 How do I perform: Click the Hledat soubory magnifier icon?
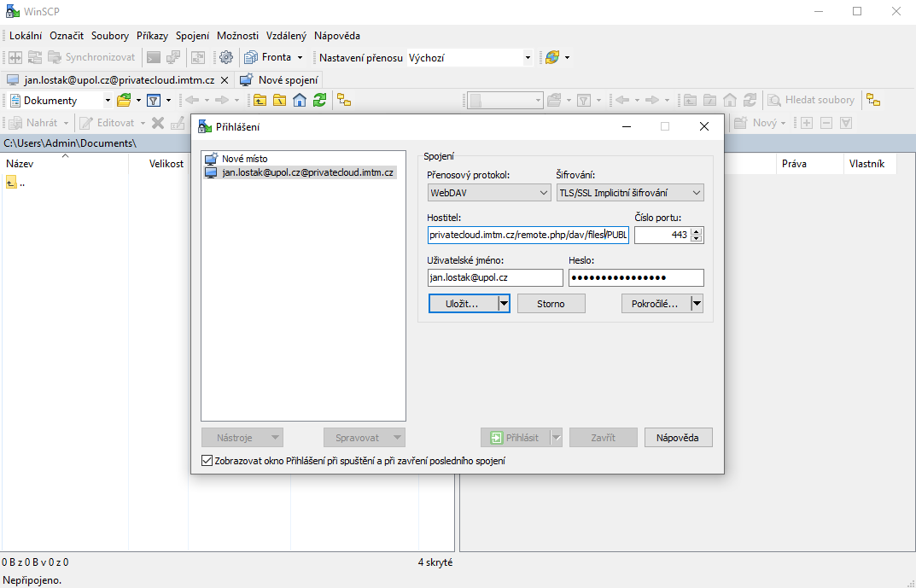click(x=774, y=101)
